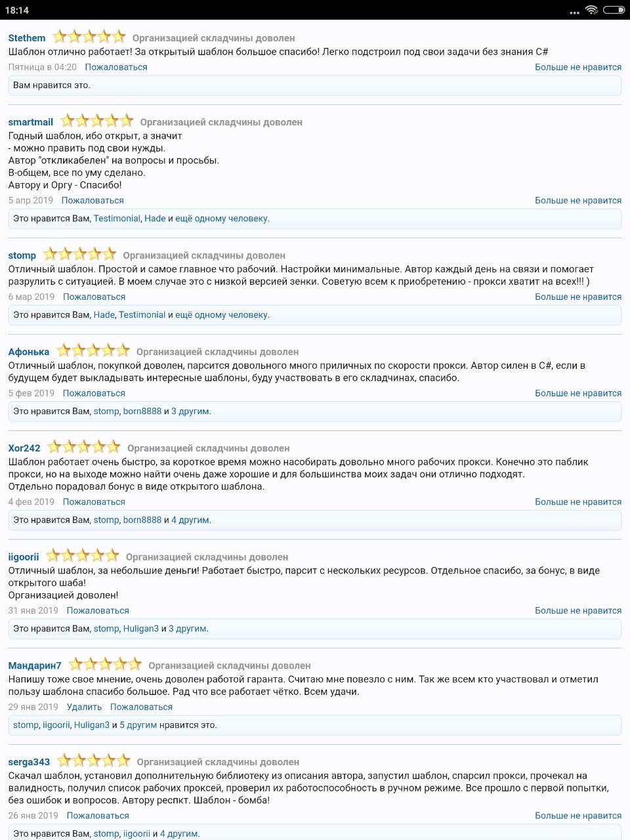Open Stethem's user profile
Image resolution: width=630 pixels, height=840 pixels.
[27, 38]
